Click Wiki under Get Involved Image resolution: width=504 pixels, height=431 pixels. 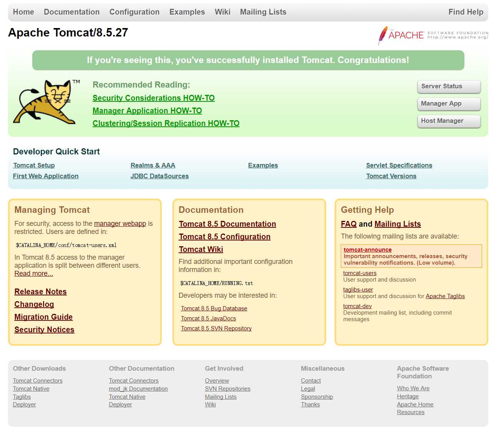[211, 404]
